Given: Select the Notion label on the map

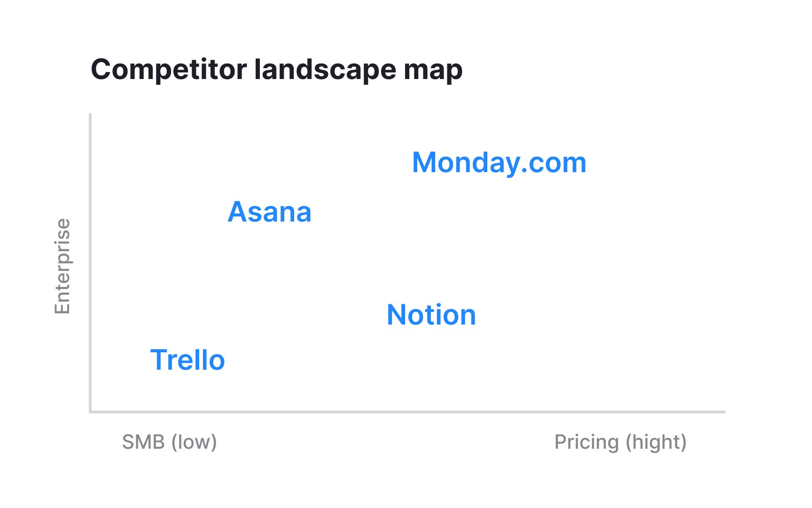Looking at the screenshot, I should 431,315.
